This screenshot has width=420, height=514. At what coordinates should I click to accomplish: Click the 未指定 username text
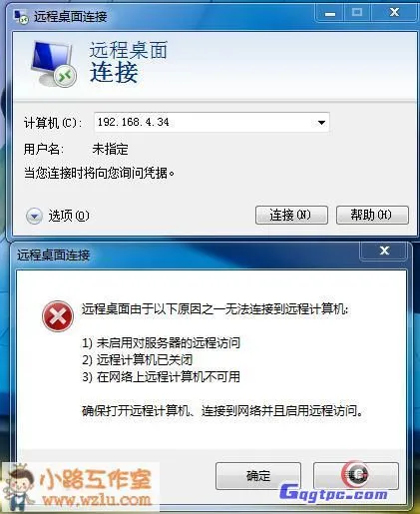110,149
